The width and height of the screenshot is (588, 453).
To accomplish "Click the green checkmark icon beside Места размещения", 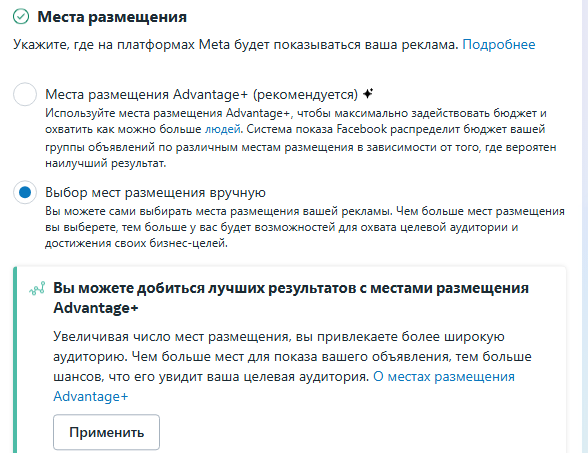I will tap(21, 16).
